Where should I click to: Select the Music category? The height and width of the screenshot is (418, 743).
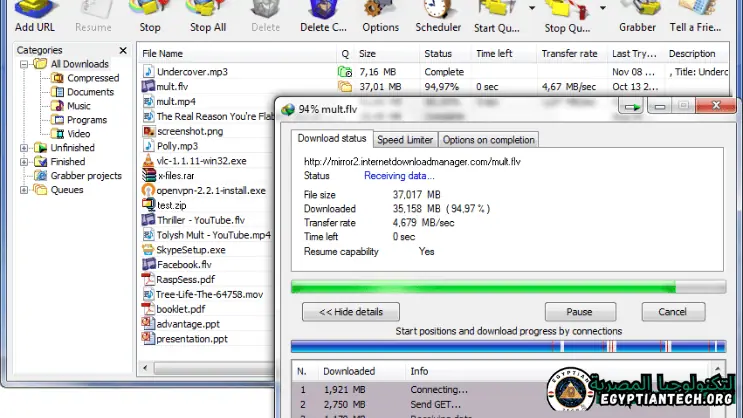click(x=78, y=106)
